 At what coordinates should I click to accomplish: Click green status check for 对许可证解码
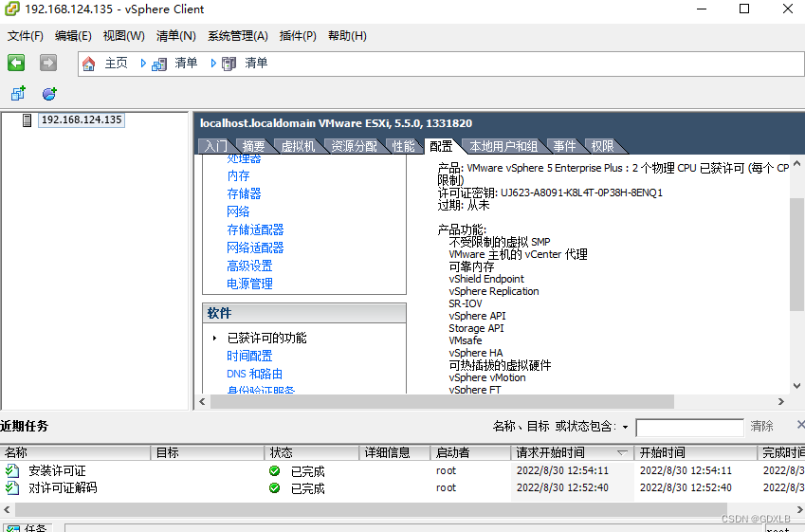[x=275, y=487]
